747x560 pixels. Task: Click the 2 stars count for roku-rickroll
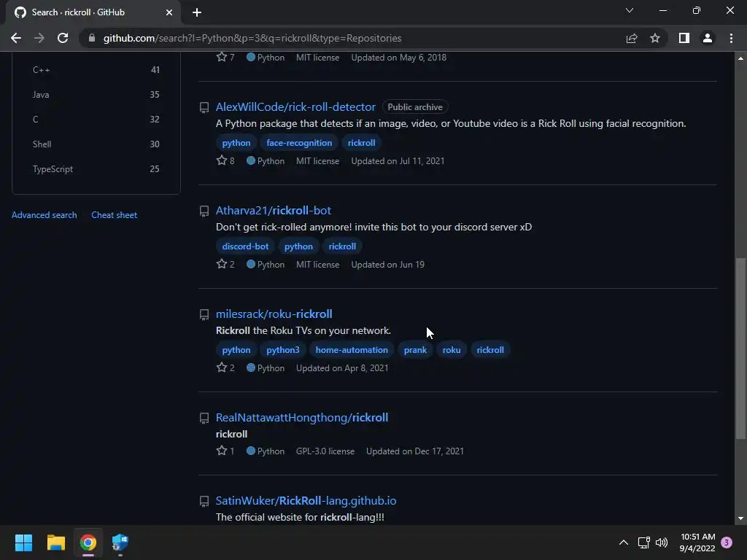(x=225, y=368)
